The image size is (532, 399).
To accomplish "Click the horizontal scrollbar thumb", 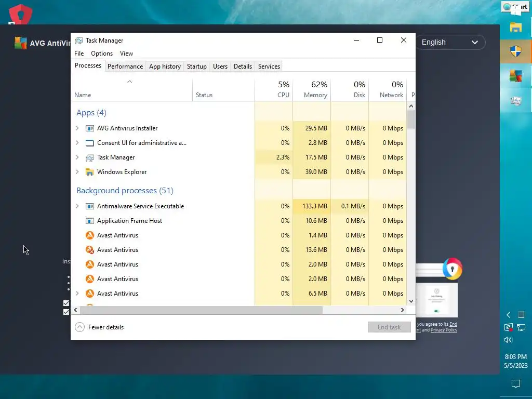I will click(x=201, y=310).
